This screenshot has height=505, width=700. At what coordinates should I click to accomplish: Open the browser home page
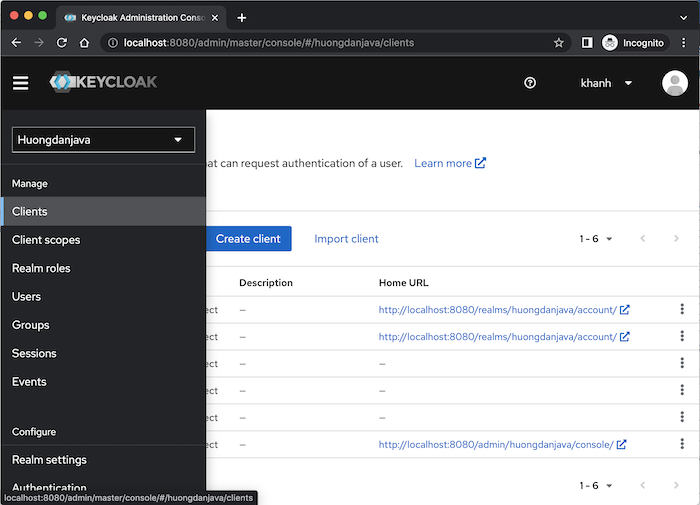point(84,43)
